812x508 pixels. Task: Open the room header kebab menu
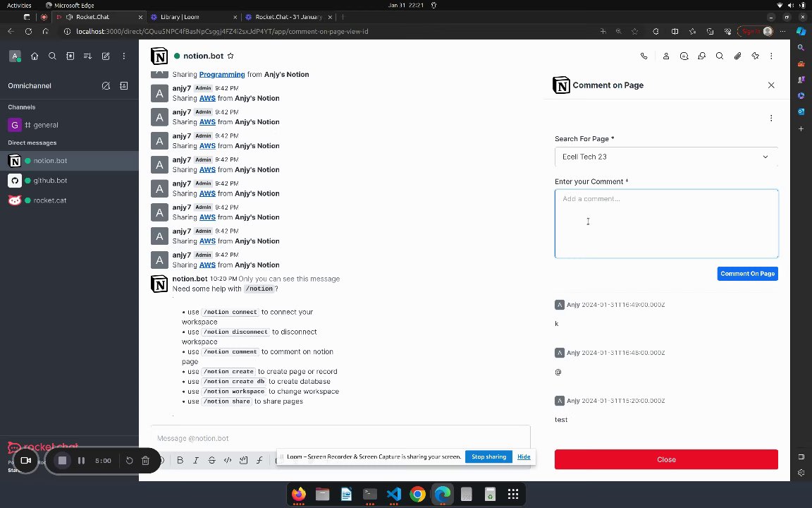coord(771,56)
